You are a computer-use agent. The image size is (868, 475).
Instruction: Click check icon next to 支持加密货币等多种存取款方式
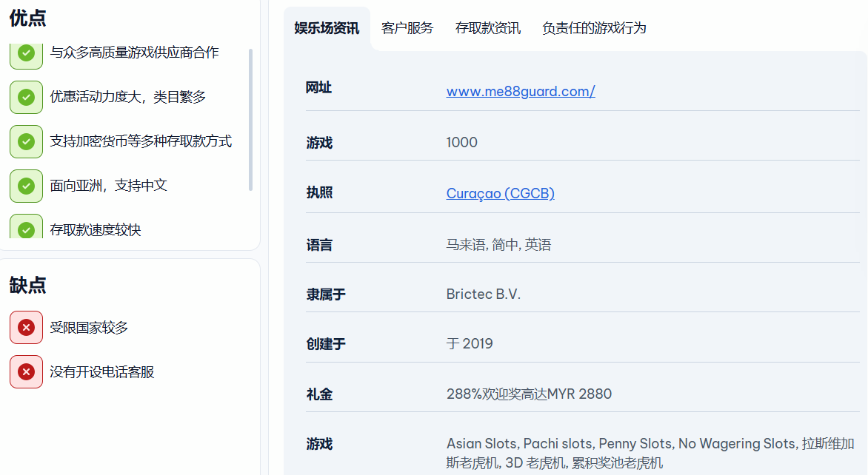tap(26, 141)
